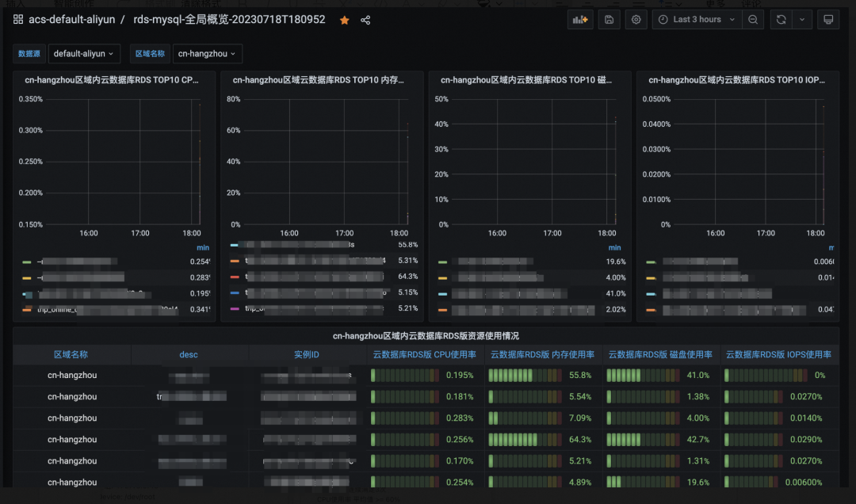This screenshot has width=856, height=504.
Task: Open the RDS TOP10 内存... panel title menu
Action: pos(319,80)
